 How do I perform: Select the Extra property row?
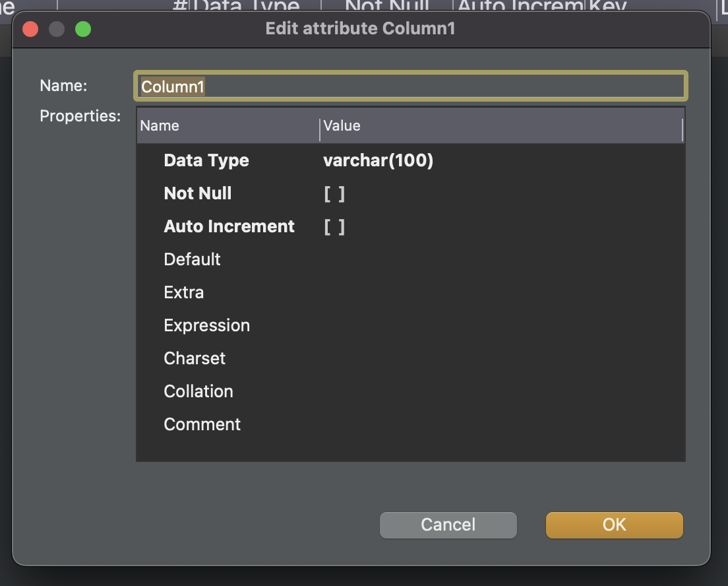pos(410,292)
